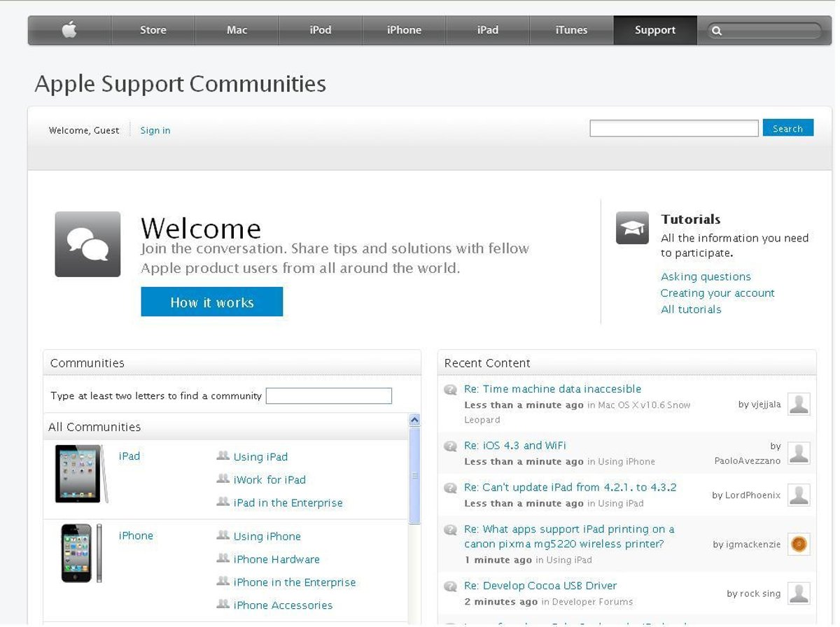Open the Asking questions tutorial link
Viewport: 840px width, 627px height.
pyautogui.click(x=706, y=276)
